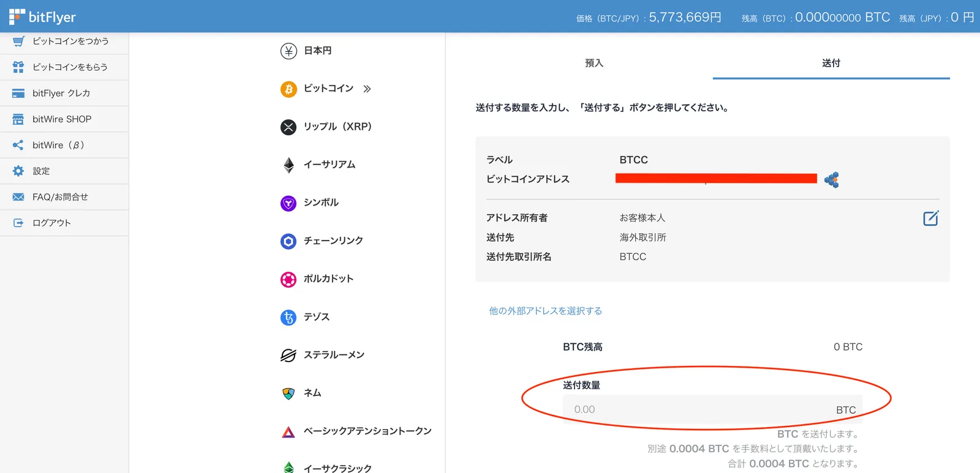This screenshot has height=473, width=980.
Task: Select the purple Symbol icon
Action: coord(288,203)
